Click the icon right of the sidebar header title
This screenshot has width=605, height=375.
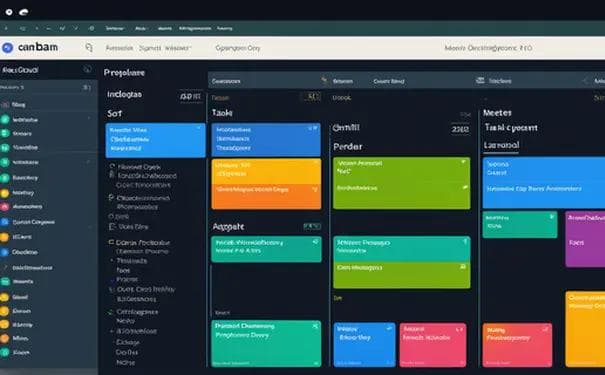click(x=88, y=69)
